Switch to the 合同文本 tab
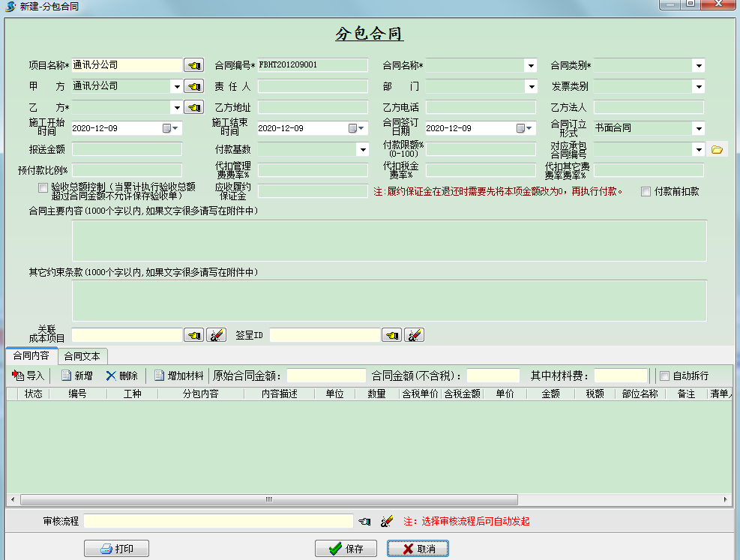This screenshot has width=740, height=560. pyautogui.click(x=82, y=356)
